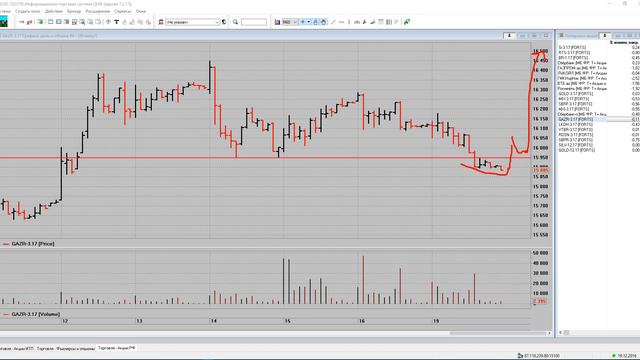Open the 'Сервисы' menu
This screenshot has width=640, height=360.
point(123,11)
